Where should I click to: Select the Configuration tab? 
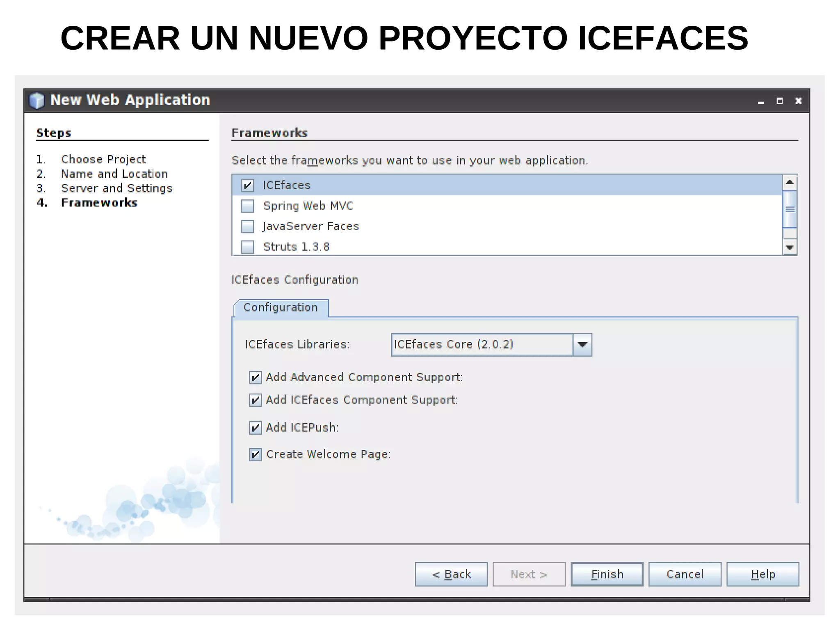[x=281, y=308]
